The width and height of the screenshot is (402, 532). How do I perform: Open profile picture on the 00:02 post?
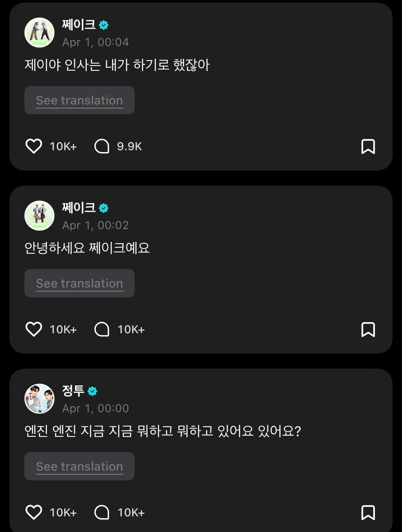(x=39, y=216)
